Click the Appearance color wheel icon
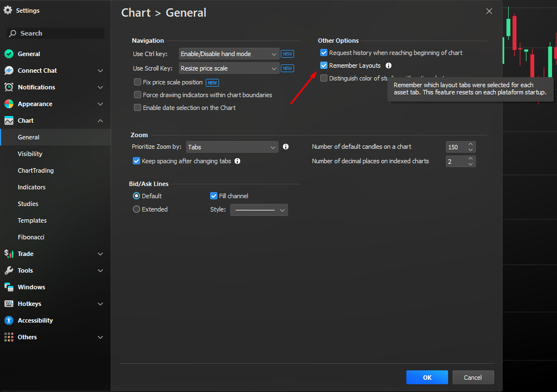Image resolution: width=557 pixels, height=392 pixels. click(x=9, y=104)
